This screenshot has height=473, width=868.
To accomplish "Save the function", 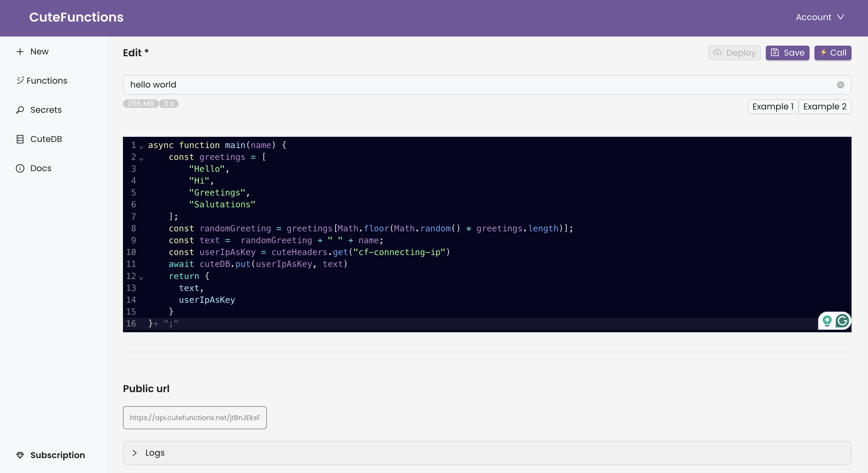I will [x=787, y=53].
